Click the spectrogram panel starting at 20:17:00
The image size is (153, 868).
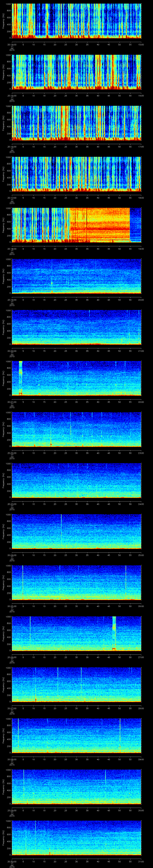click(77, 174)
